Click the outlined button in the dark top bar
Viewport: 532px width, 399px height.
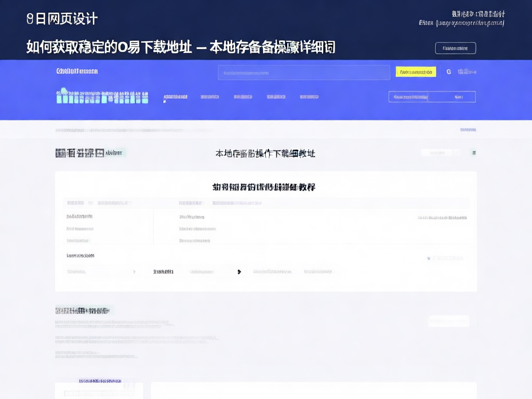[455, 48]
